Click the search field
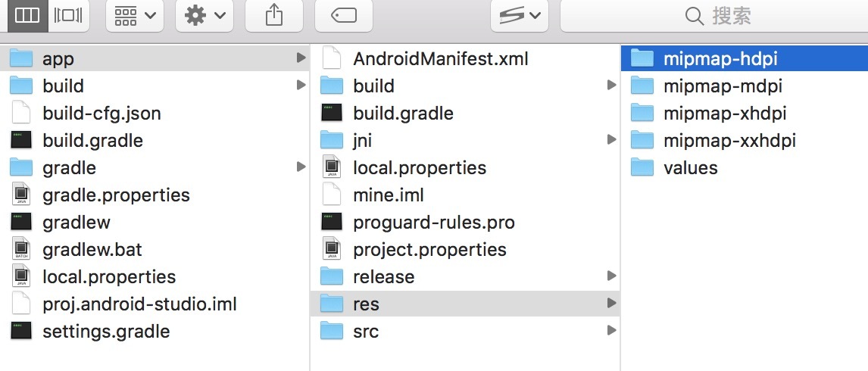The image size is (868, 371). tap(712, 16)
